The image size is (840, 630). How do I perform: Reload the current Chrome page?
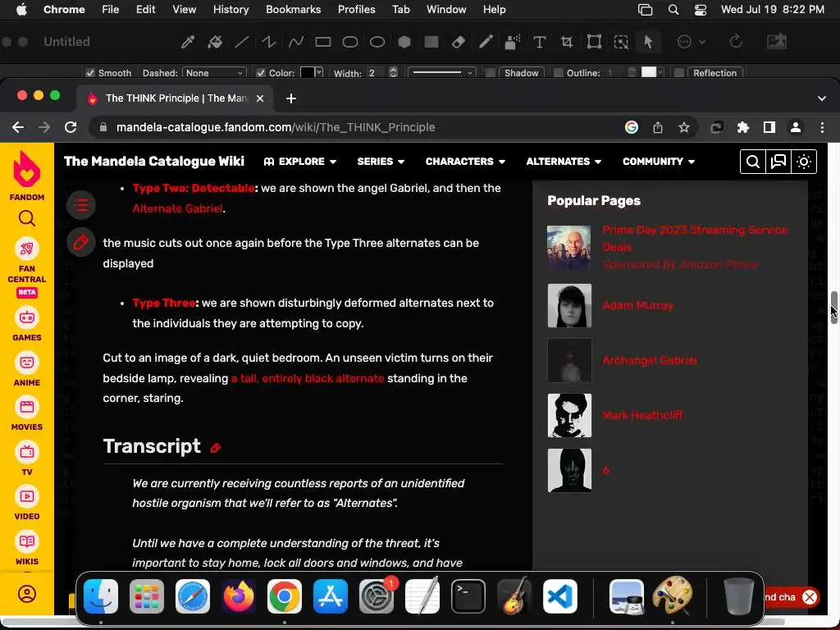[71, 127]
